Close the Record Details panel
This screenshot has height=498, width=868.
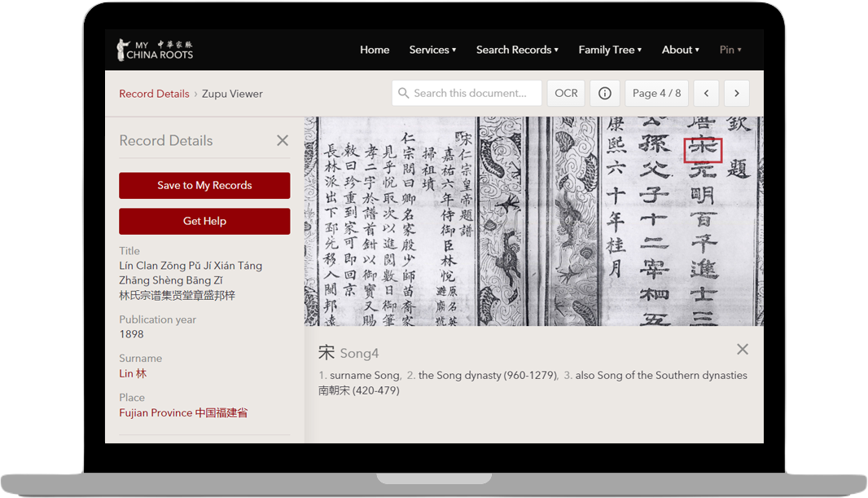283,140
